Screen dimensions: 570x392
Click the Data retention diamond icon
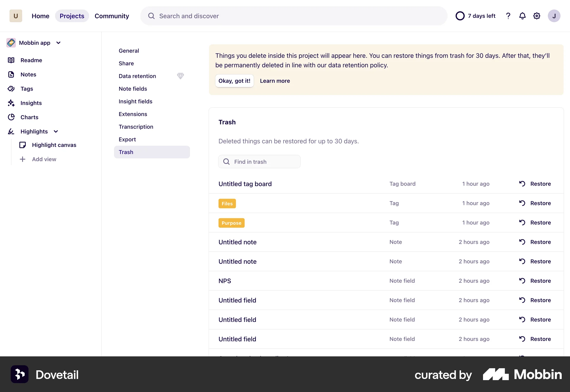180,76
